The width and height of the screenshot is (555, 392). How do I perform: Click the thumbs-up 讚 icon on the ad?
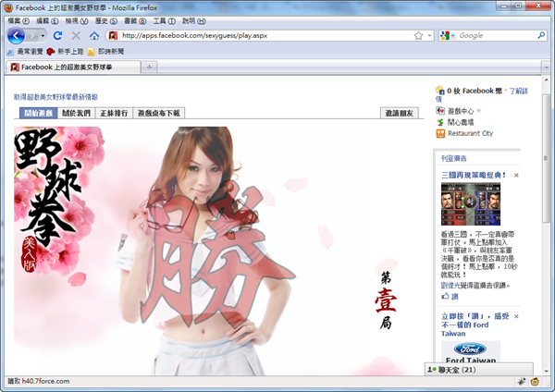[x=445, y=296]
